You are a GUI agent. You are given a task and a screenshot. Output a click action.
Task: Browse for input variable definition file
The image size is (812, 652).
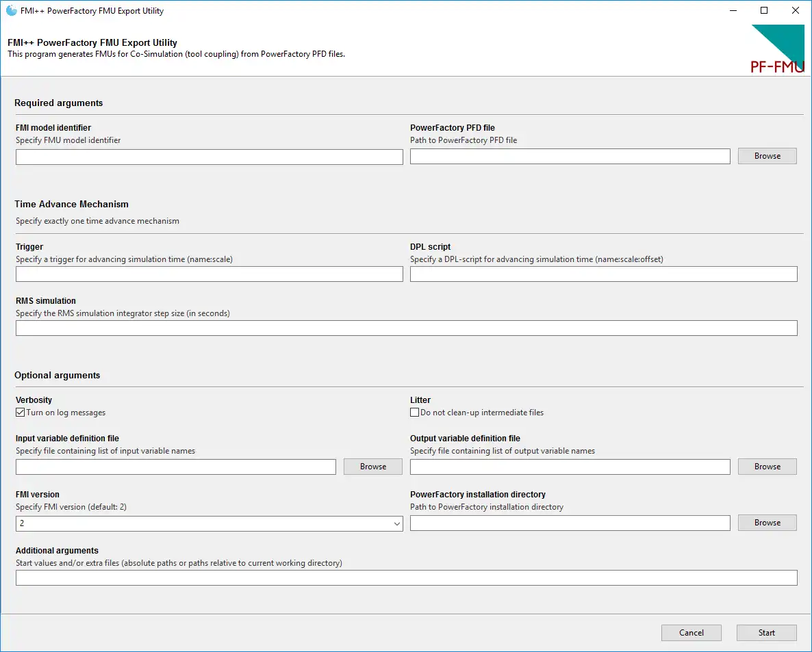tap(373, 466)
